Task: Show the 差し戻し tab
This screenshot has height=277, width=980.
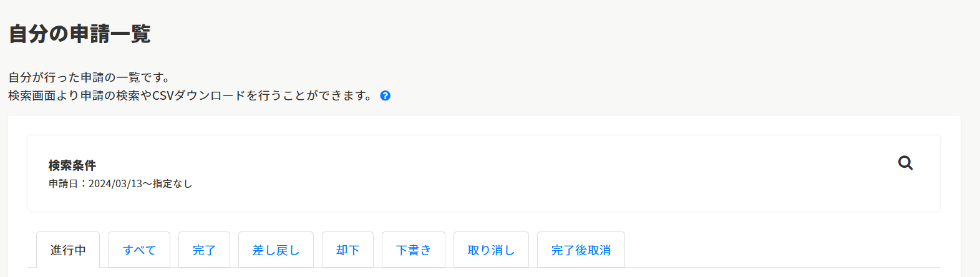Action: point(276,250)
